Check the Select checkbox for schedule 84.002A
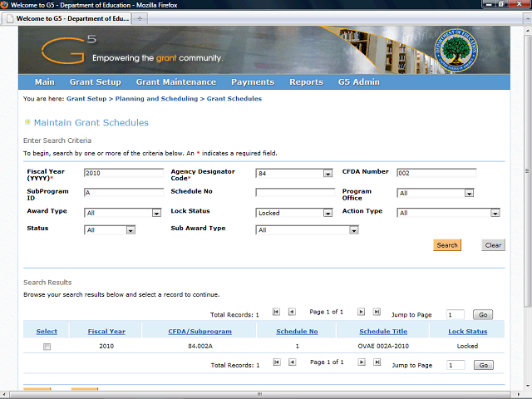Viewport: 532px width, 399px height. pos(47,347)
